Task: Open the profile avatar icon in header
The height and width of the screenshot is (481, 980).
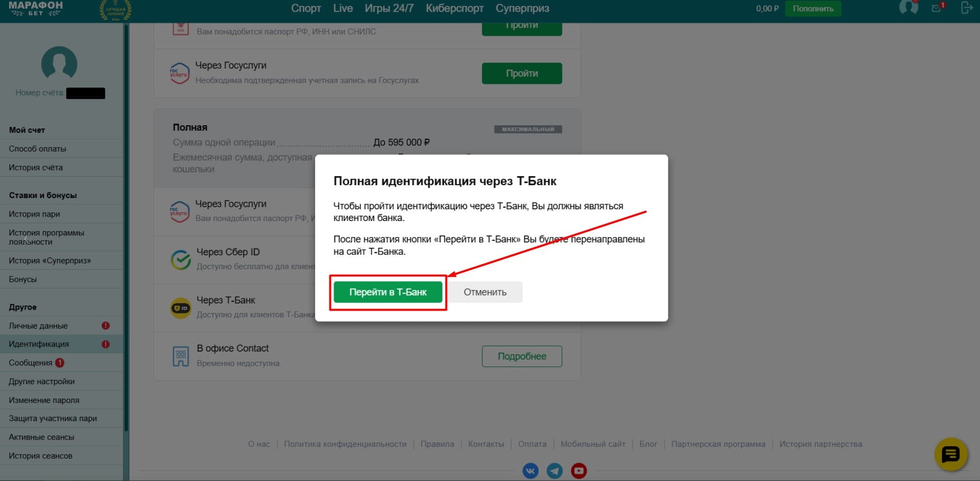Action: point(908,7)
